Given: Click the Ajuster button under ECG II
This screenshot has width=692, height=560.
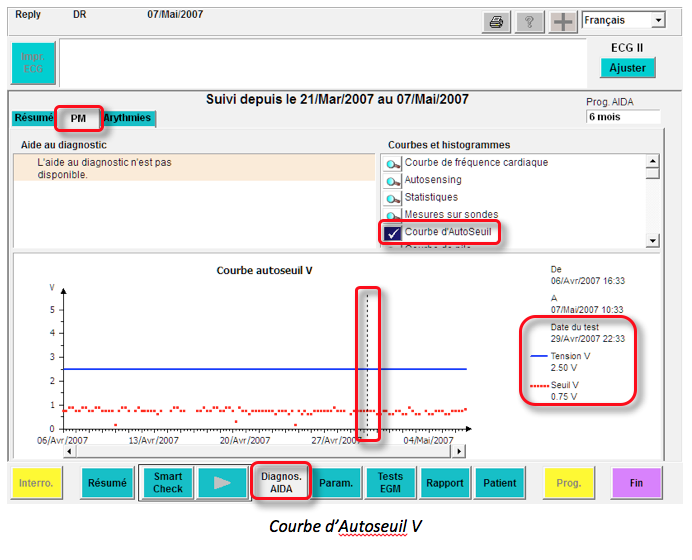Looking at the screenshot, I should click(628, 68).
